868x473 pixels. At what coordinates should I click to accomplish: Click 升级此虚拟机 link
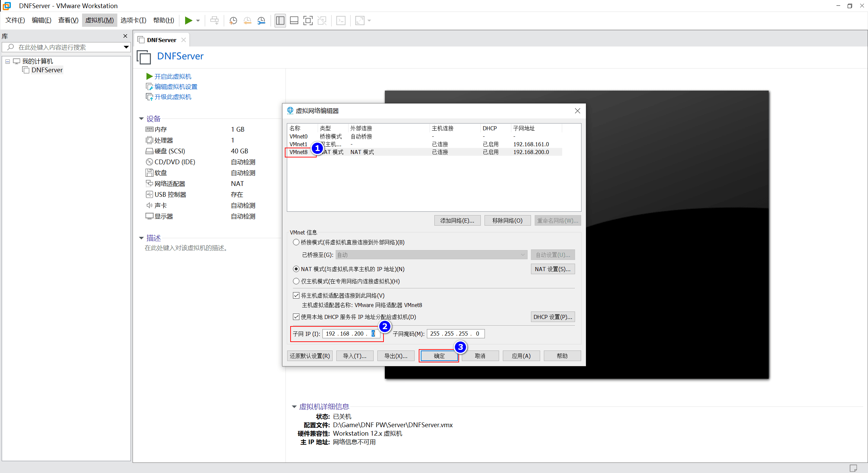tap(173, 97)
